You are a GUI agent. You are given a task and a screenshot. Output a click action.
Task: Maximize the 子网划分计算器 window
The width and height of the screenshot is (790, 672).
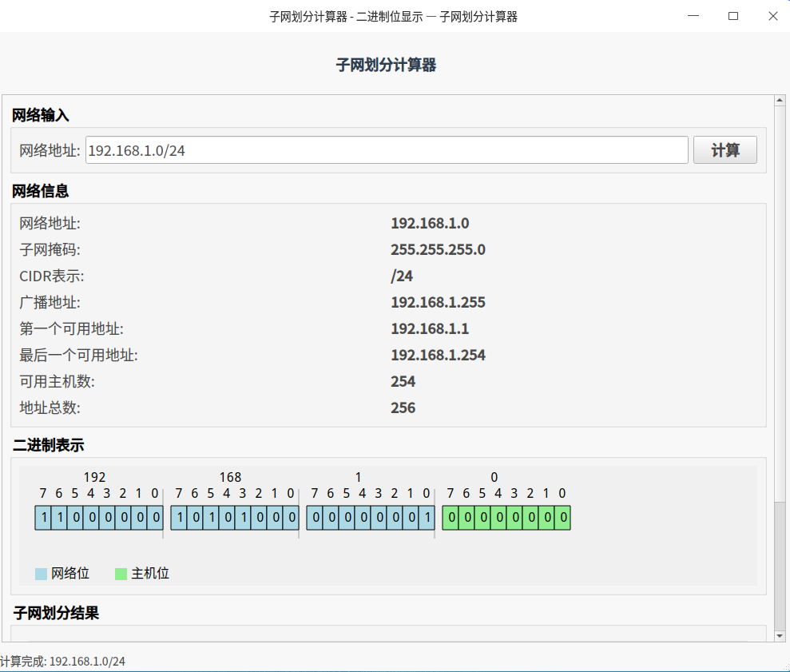pyautogui.click(x=733, y=16)
